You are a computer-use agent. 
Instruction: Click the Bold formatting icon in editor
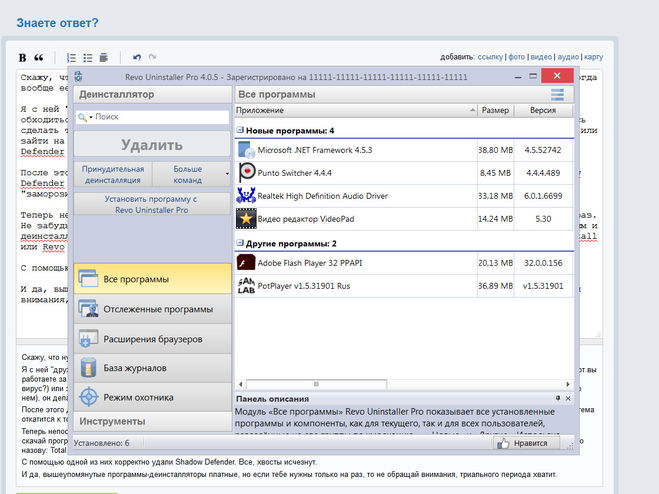point(23,58)
